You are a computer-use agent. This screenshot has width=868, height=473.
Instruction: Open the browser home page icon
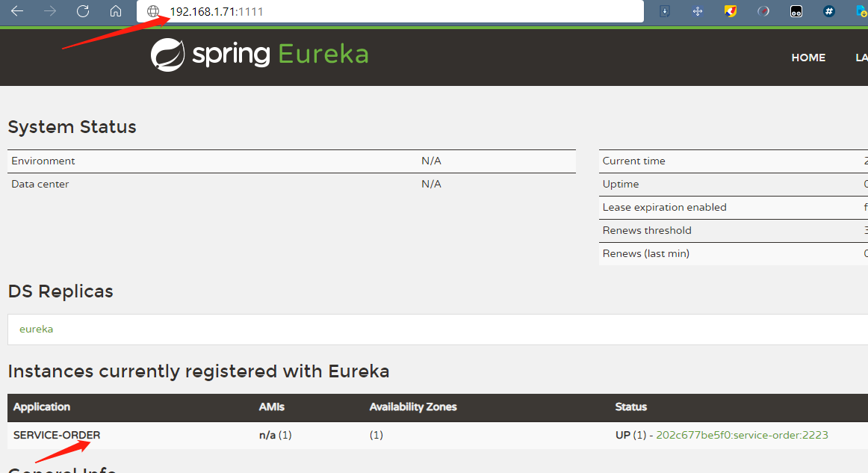116,11
